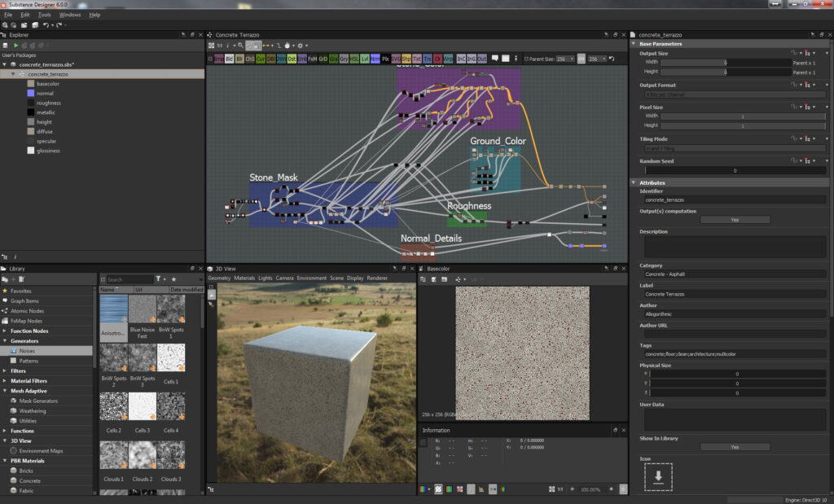
Task: Add a Text (Txt) node from toolbar
Action: pos(417,59)
